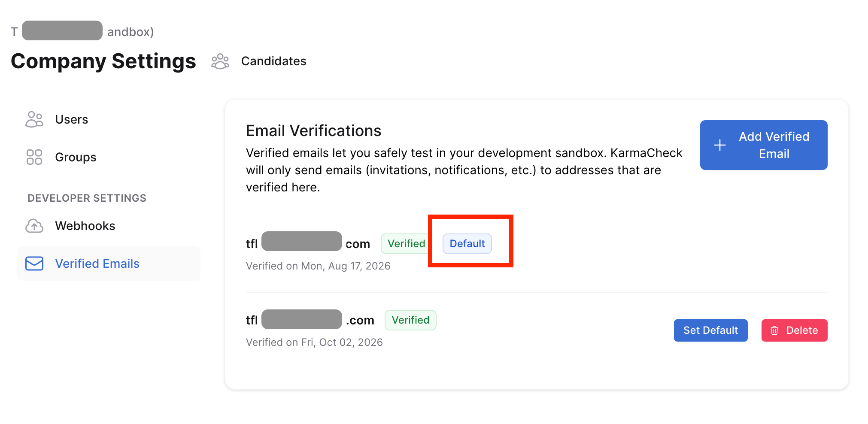Open the Candidates page link
Viewport: 868px width, 424px height.
[274, 61]
